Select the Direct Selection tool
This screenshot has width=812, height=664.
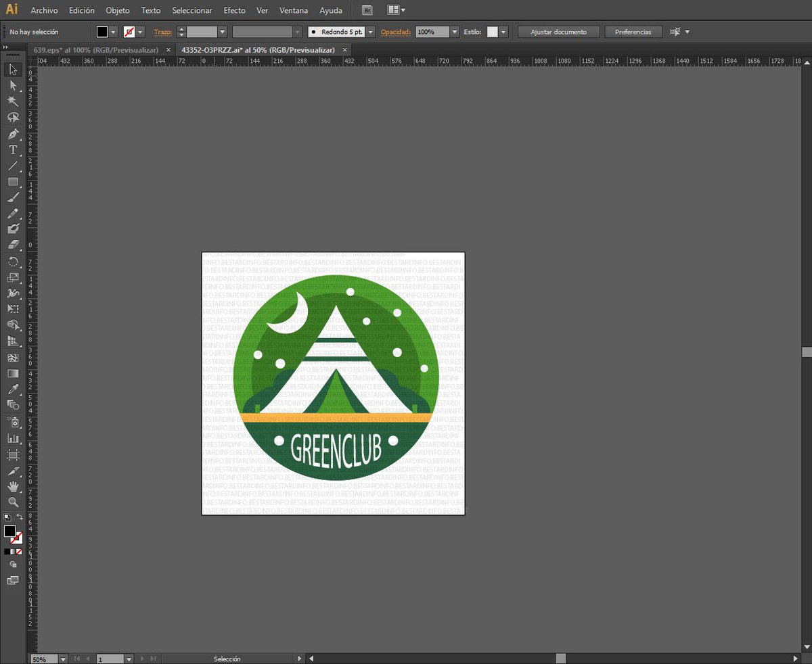point(13,85)
